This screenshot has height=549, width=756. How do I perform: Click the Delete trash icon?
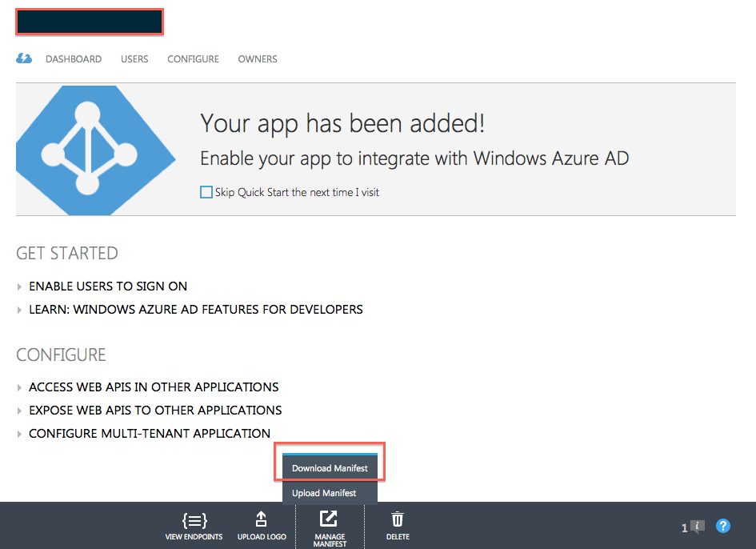click(398, 519)
